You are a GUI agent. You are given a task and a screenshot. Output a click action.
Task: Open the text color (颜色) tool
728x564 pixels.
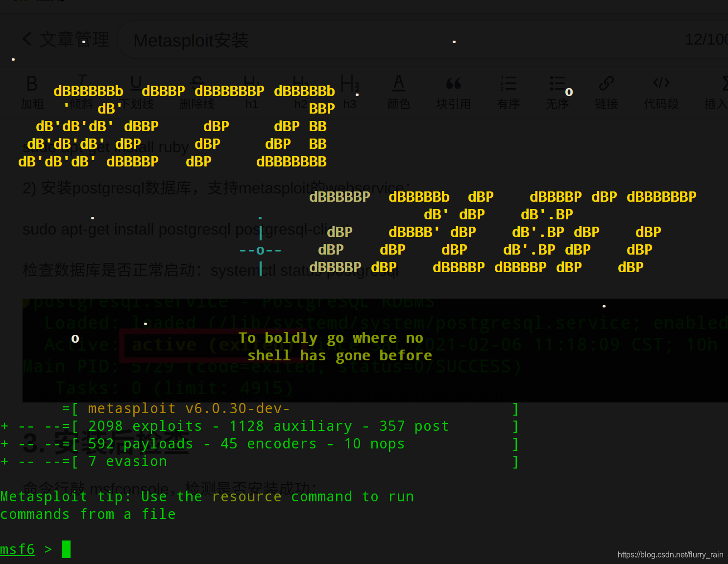pos(399,92)
